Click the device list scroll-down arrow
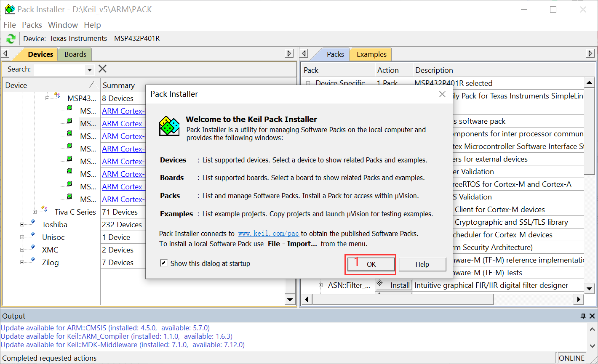 (x=290, y=300)
